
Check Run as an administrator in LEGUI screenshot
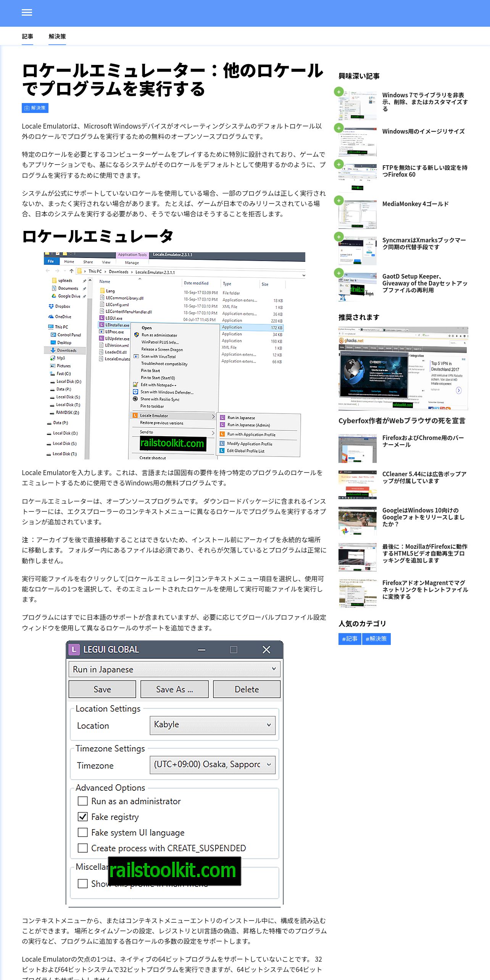pos(82,801)
